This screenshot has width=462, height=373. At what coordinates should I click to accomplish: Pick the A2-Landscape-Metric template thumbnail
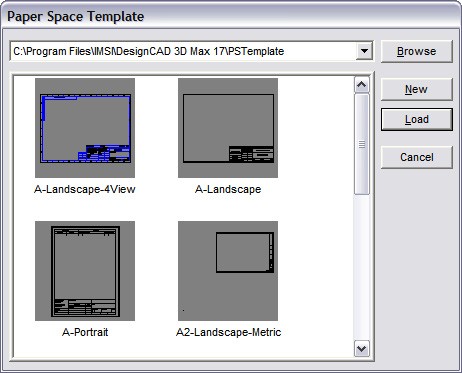pyautogui.click(x=228, y=271)
